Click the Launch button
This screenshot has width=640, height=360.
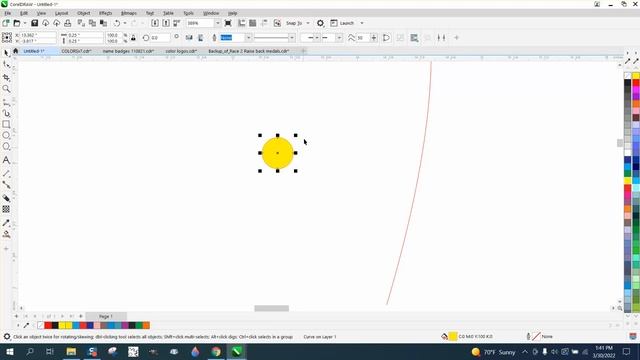[342, 23]
